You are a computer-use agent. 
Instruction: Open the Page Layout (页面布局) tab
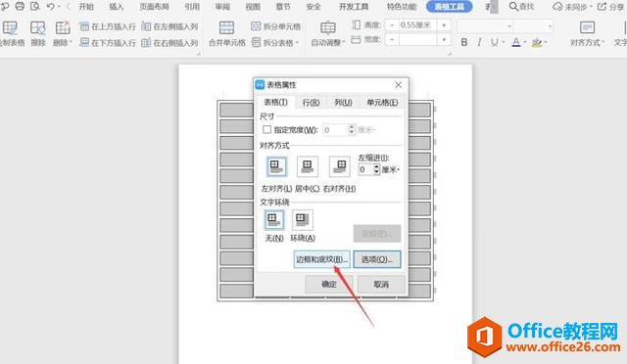[x=154, y=7]
